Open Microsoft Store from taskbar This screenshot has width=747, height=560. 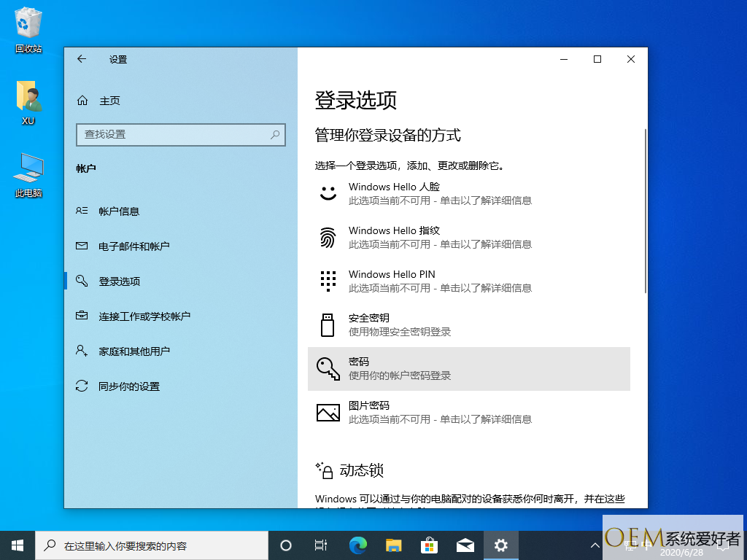(x=429, y=545)
